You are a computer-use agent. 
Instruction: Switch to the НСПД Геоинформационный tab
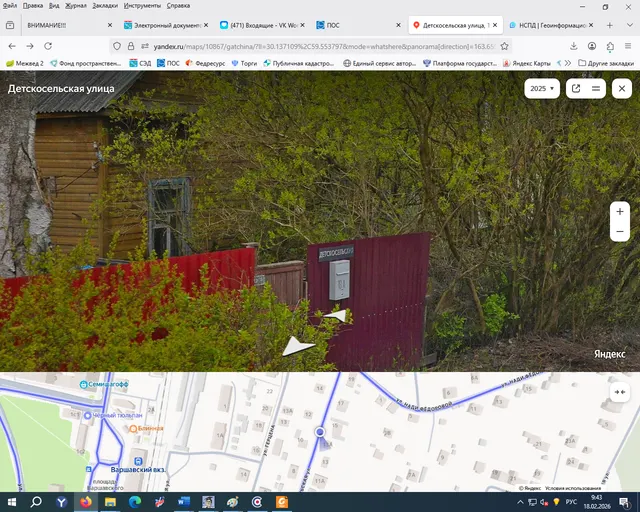tap(552, 25)
